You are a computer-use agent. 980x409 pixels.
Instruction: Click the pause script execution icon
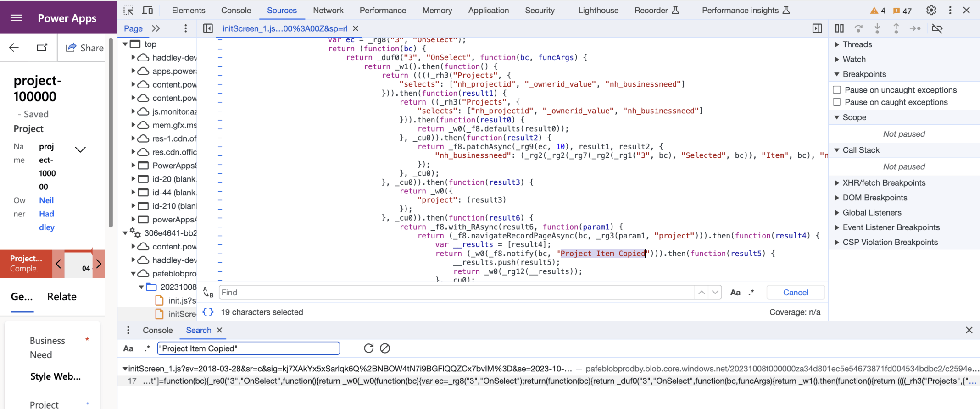(839, 28)
